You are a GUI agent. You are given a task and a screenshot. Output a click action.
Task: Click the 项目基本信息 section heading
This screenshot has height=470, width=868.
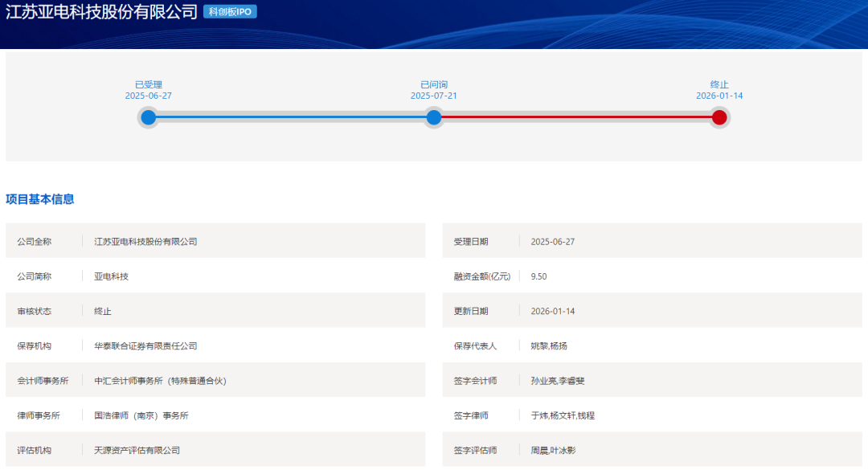(40, 199)
